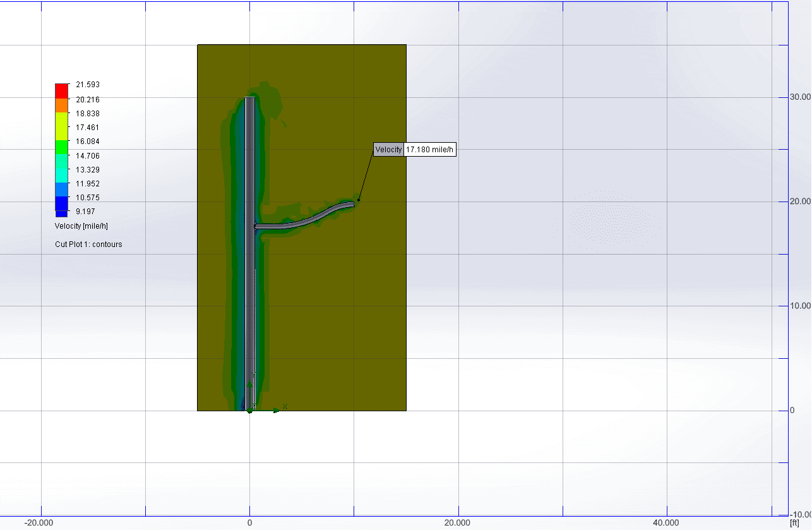
Task: Select the legend value 18.838
Action: click(88, 114)
